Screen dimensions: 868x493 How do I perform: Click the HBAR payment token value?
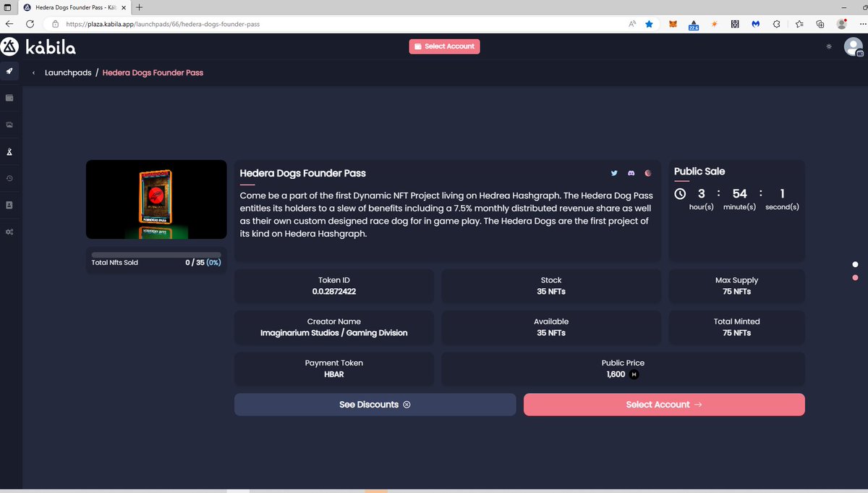click(334, 375)
